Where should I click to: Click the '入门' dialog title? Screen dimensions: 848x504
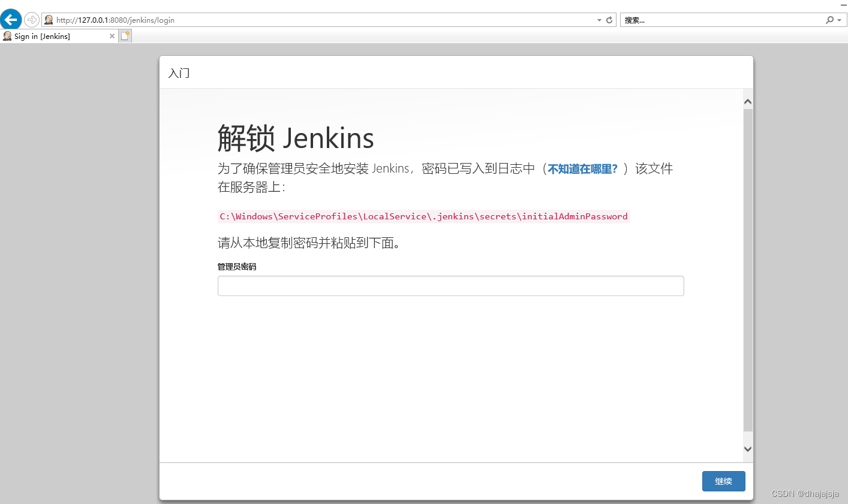[179, 73]
